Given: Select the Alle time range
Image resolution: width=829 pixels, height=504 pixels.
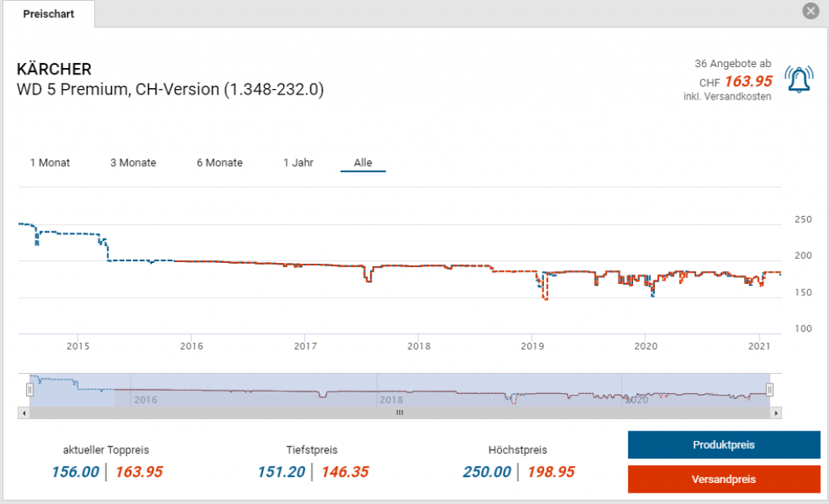Looking at the screenshot, I should (363, 163).
